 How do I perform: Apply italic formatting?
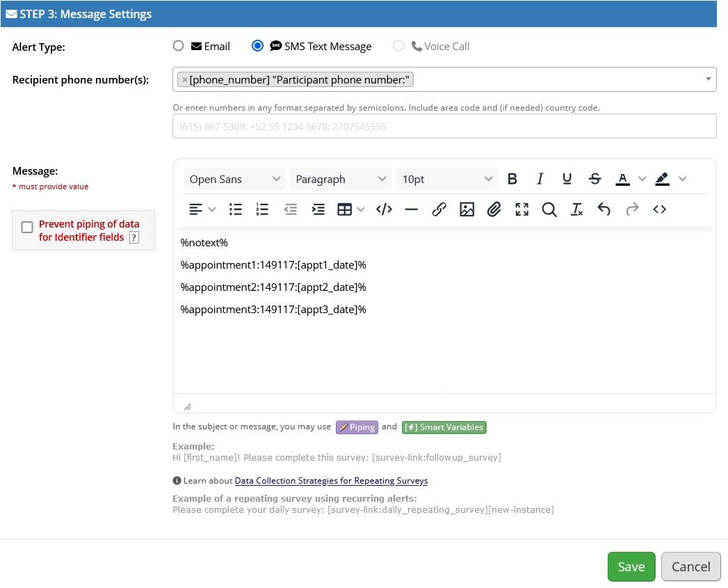coord(540,179)
